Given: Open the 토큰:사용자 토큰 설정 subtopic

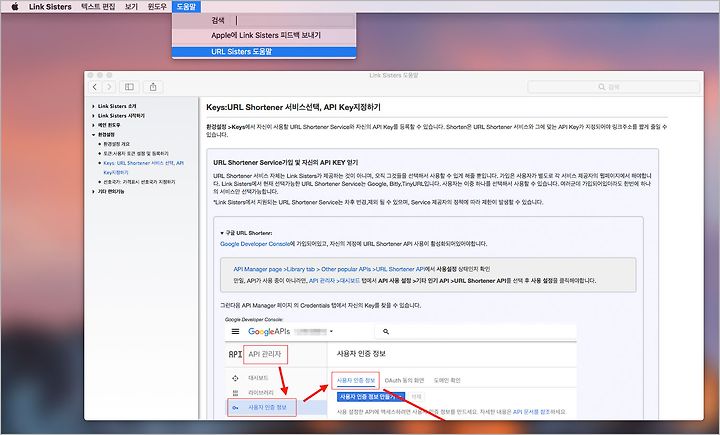Looking at the screenshot, I should pyautogui.click(x=136, y=153).
